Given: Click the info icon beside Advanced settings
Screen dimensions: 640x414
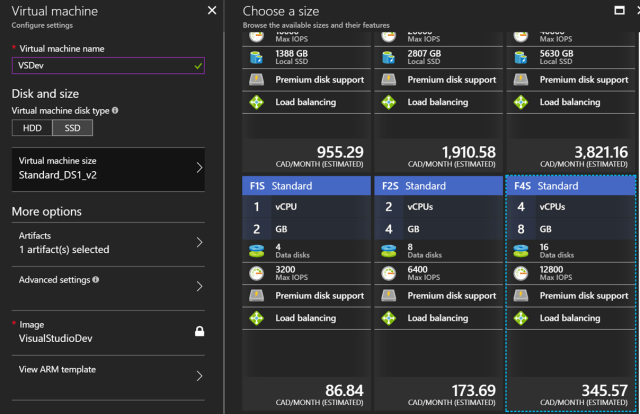Looking at the screenshot, I should tap(96, 280).
